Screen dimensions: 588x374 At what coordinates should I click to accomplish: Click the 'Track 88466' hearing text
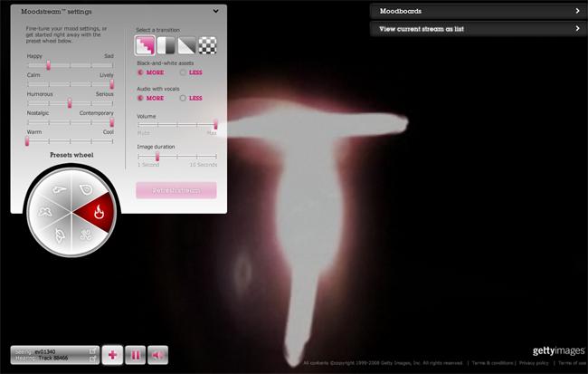(x=52, y=359)
